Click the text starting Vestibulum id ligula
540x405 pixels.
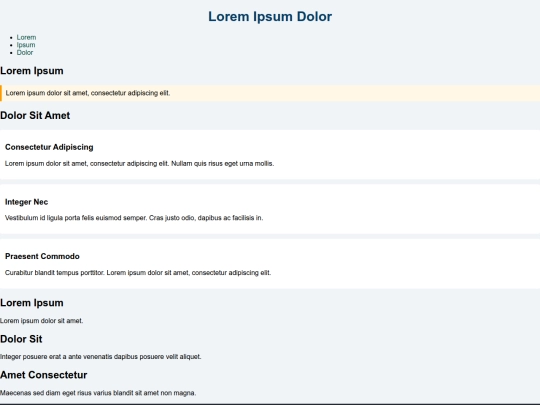134,218
